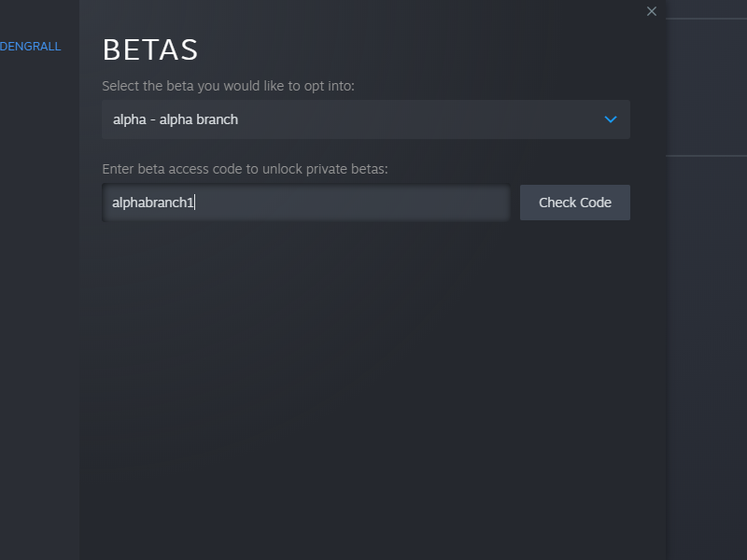
Task: Expand the beta branch list via its arrow
Action: point(611,119)
